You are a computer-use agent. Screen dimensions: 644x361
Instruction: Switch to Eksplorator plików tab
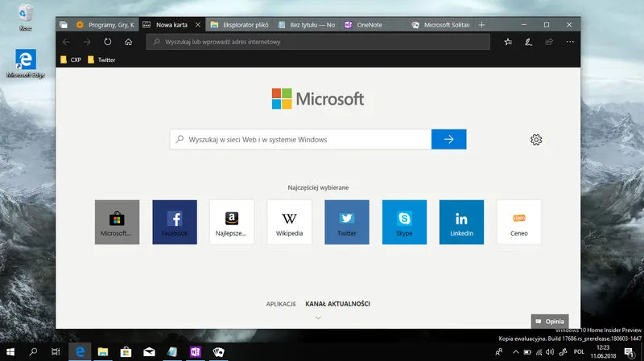point(239,25)
